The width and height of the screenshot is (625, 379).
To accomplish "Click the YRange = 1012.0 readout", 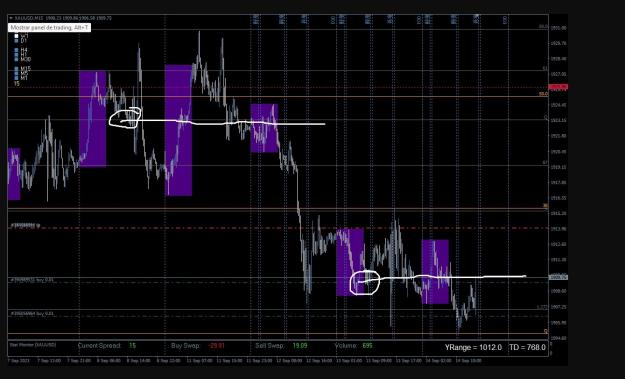I will (x=473, y=347).
